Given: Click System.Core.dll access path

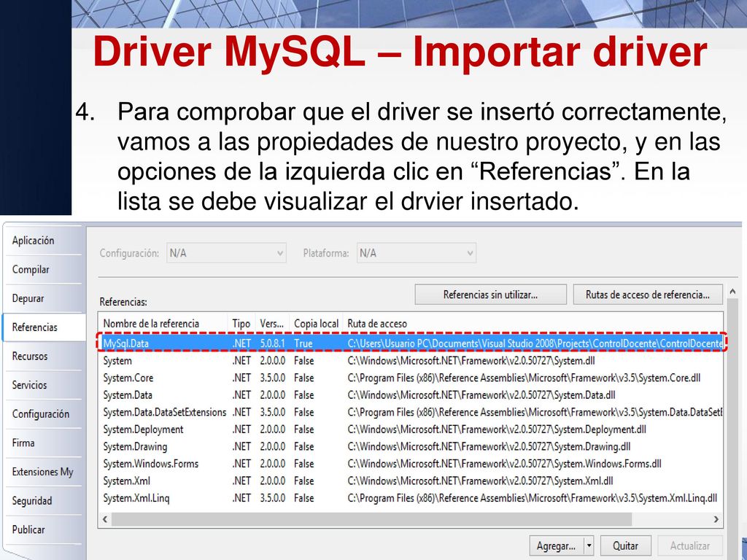Looking at the screenshot, I should (x=524, y=378).
